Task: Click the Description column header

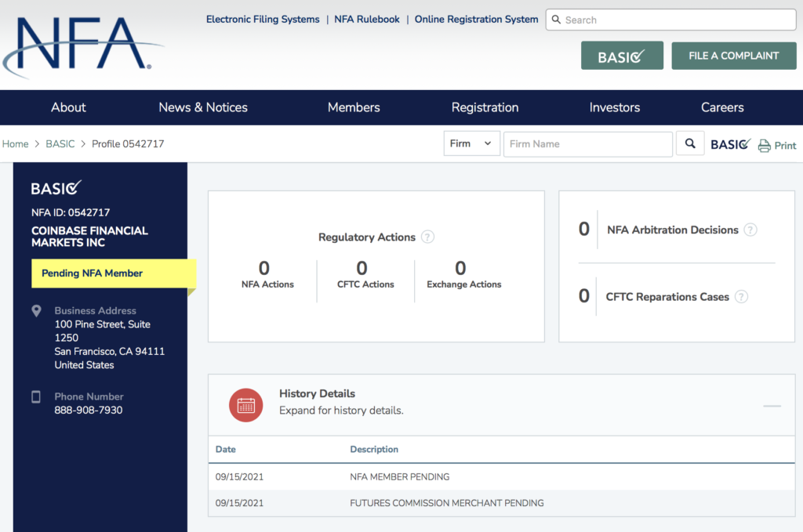Action: pyautogui.click(x=374, y=449)
